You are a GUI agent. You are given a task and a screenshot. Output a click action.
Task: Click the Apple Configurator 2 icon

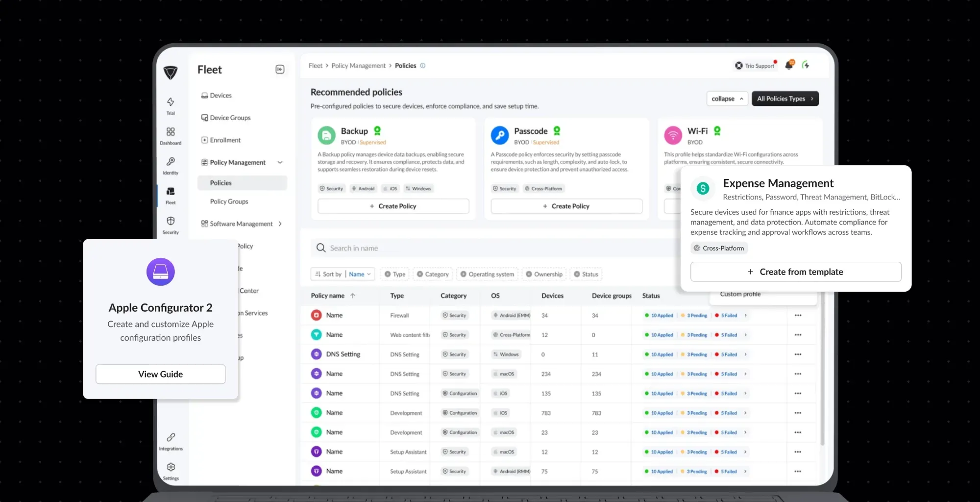[161, 272]
